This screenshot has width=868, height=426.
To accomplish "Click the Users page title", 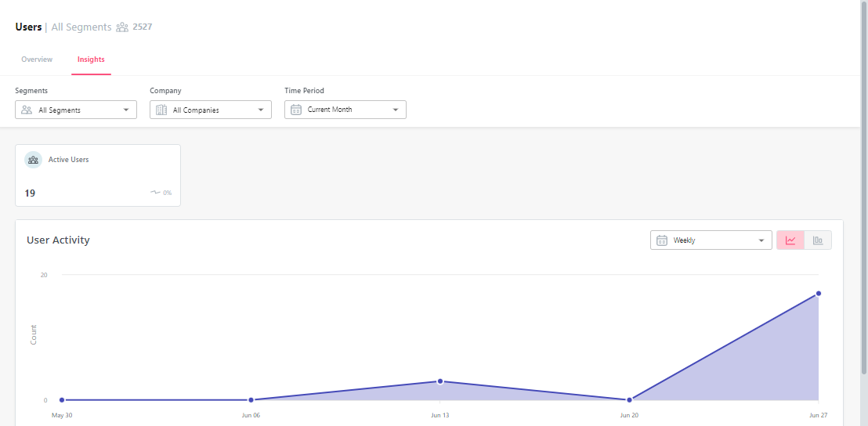I will [28, 27].
